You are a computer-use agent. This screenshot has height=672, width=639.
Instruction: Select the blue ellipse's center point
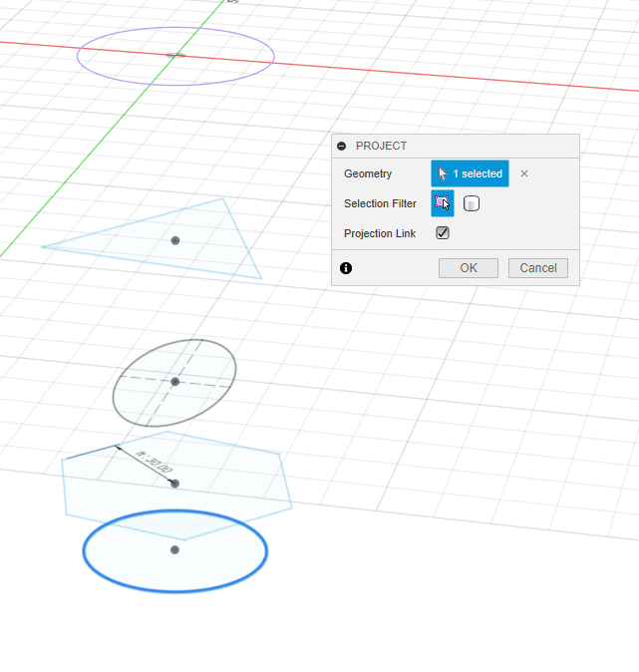click(174, 549)
